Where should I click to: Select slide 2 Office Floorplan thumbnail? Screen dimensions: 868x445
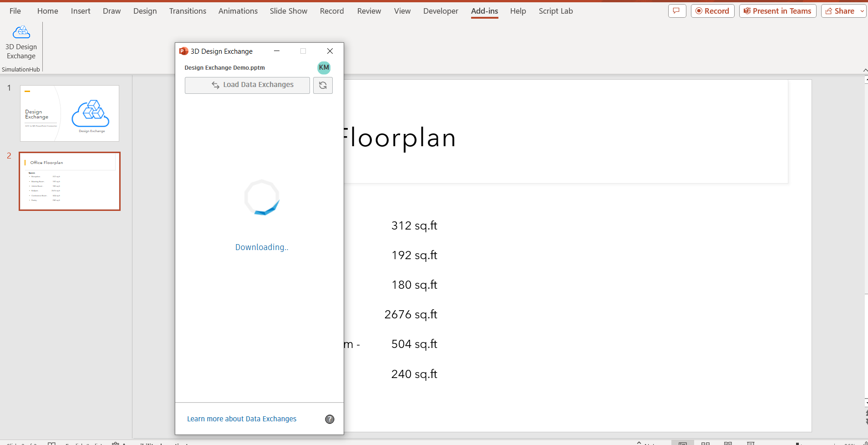(x=70, y=181)
